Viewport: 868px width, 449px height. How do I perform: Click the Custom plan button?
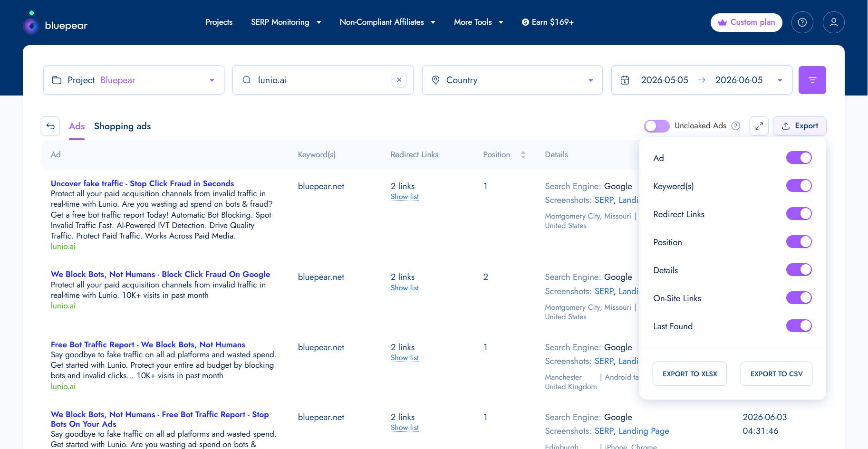pyautogui.click(x=746, y=22)
